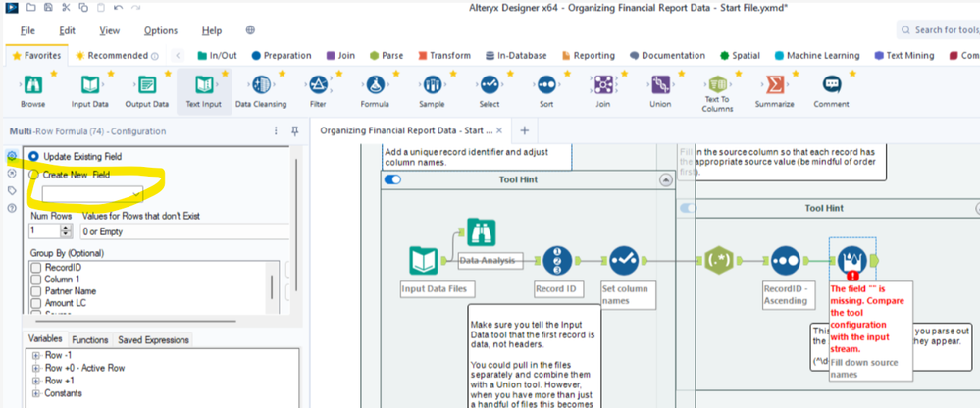Select the Text Input tool
This screenshot has height=408, width=980.
pyautogui.click(x=204, y=90)
